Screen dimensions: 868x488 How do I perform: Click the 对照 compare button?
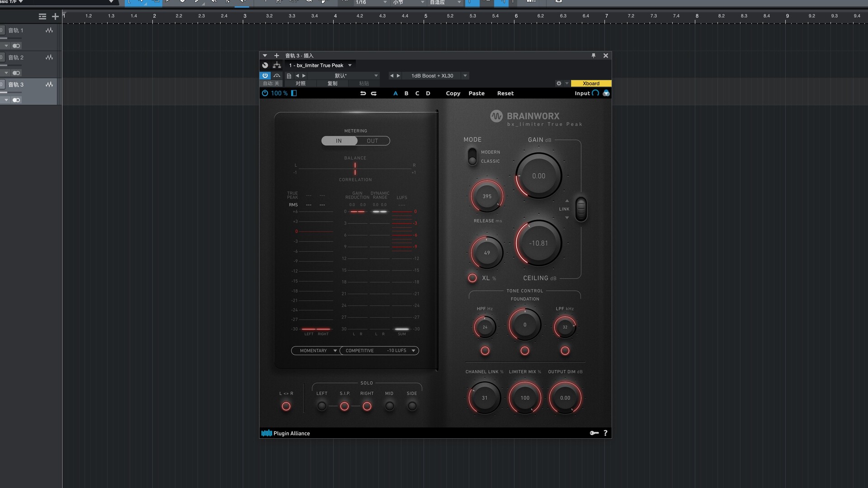[300, 84]
